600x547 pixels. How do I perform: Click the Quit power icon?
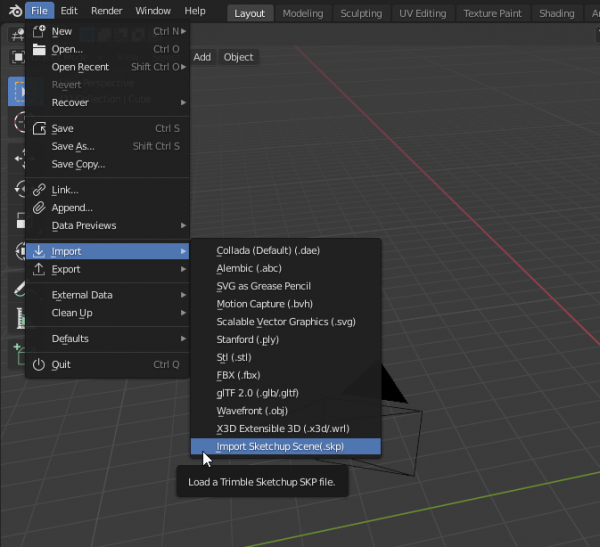(39, 364)
